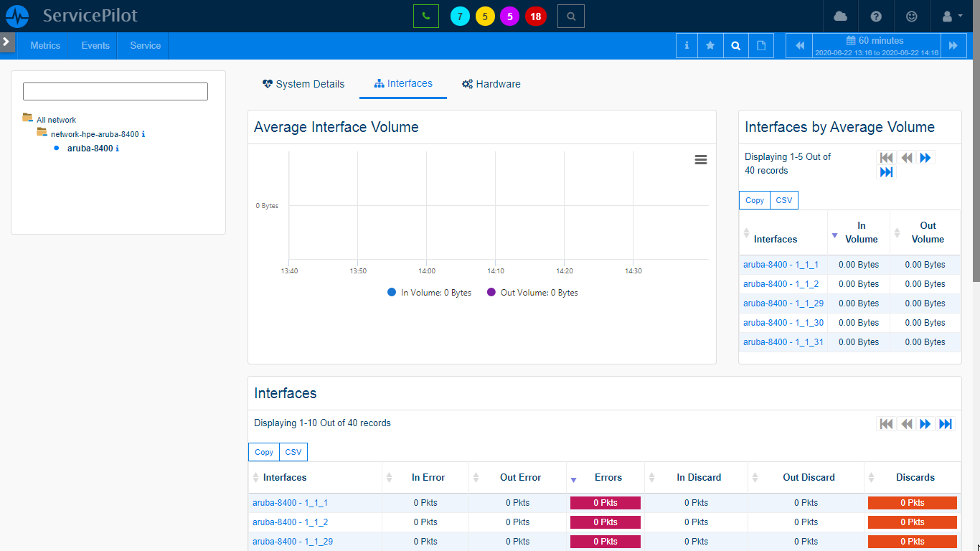
Task: Export the Interfaces table with CSV button
Action: click(x=293, y=452)
